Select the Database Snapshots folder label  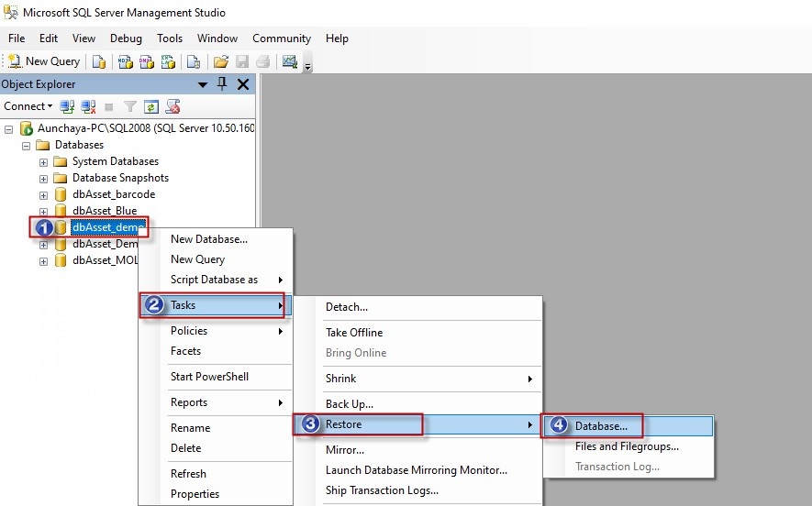tap(121, 178)
